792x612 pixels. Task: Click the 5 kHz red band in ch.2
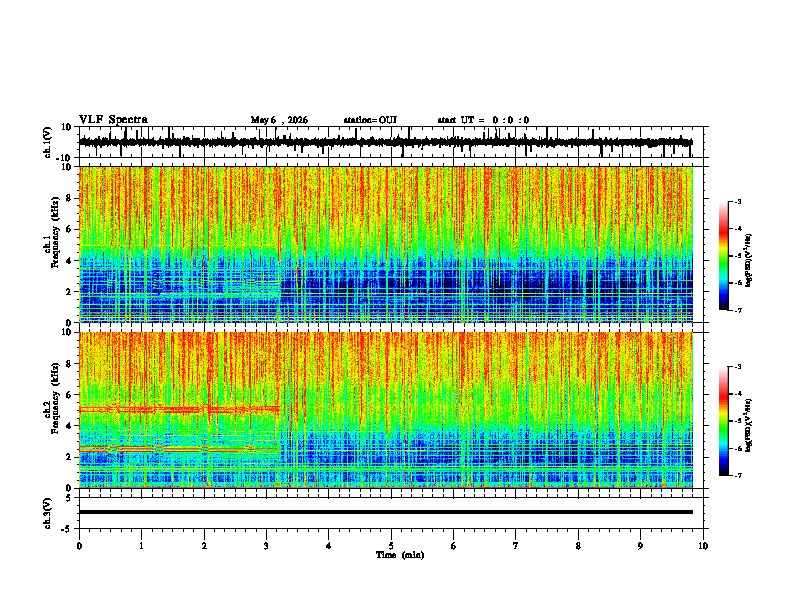[x=179, y=409]
